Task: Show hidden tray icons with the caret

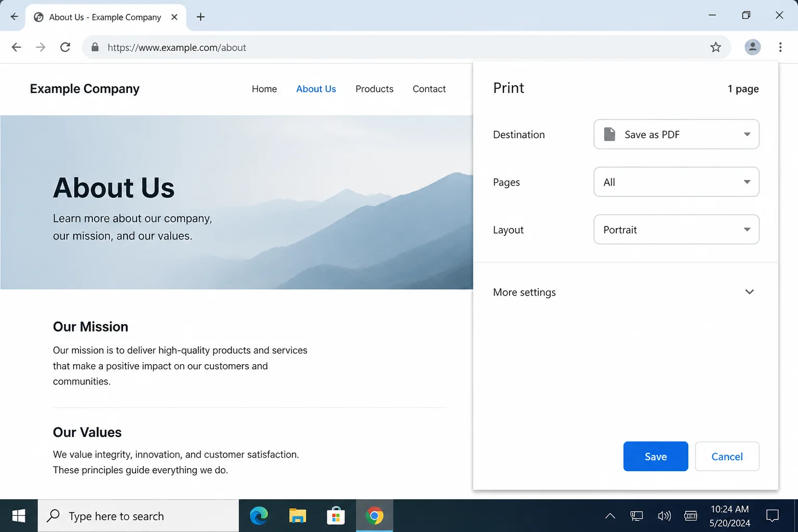Action: coord(610,516)
